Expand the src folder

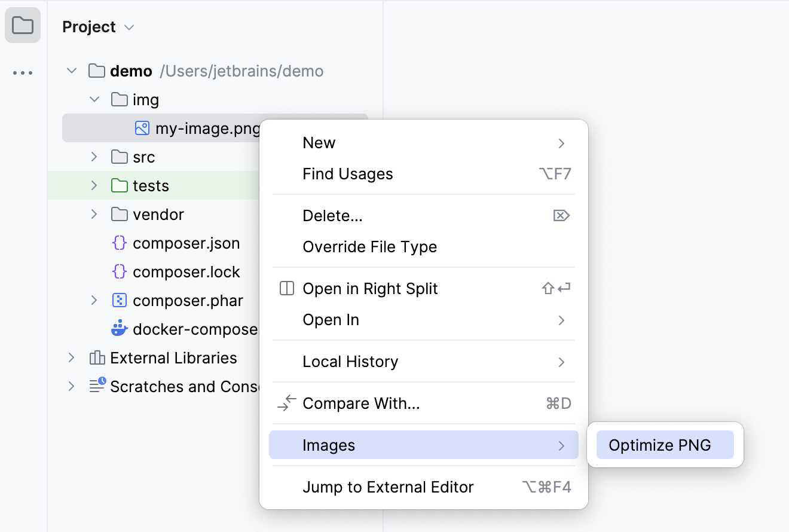click(94, 157)
